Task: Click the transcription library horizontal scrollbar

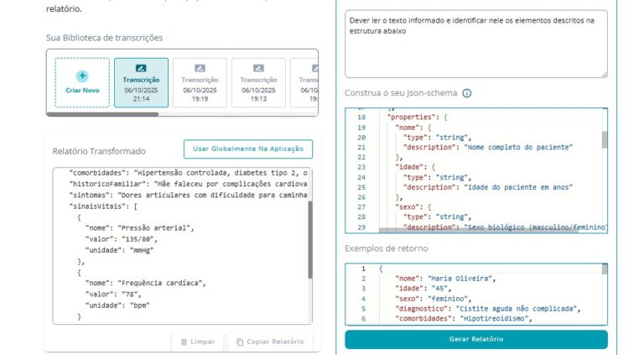Action: 101,114
